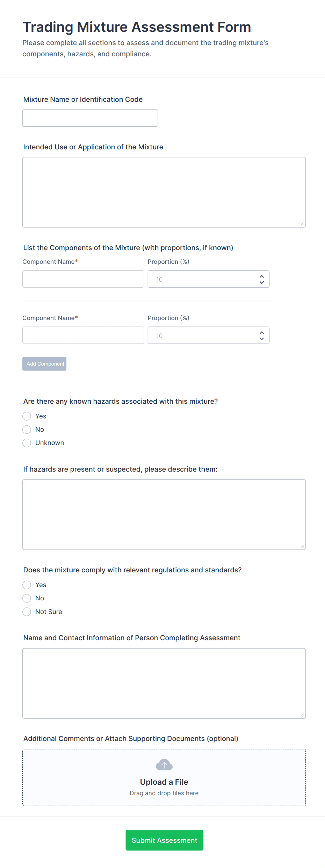The image size is (325, 868).
Task: Increase first component's proportion with up arrow
Action: pyautogui.click(x=261, y=276)
